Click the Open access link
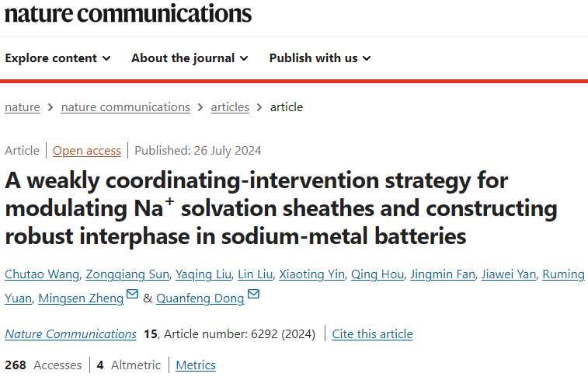The width and height of the screenshot is (588, 377). pyautogui.click(x=87, y=151)
